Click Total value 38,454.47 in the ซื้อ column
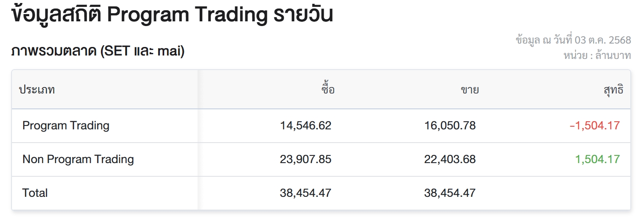This screenshot has width=644, height=222. tap(305, 193)
